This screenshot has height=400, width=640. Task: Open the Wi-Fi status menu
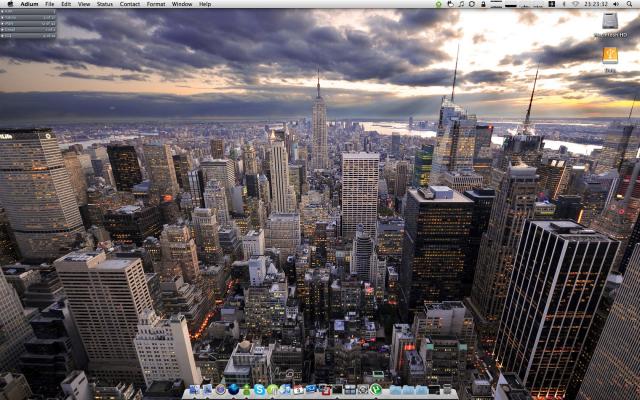(576, 4)
